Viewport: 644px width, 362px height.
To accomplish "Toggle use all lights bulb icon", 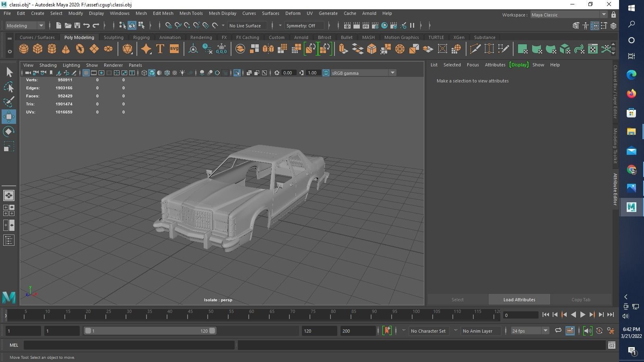I will point(182,73).
